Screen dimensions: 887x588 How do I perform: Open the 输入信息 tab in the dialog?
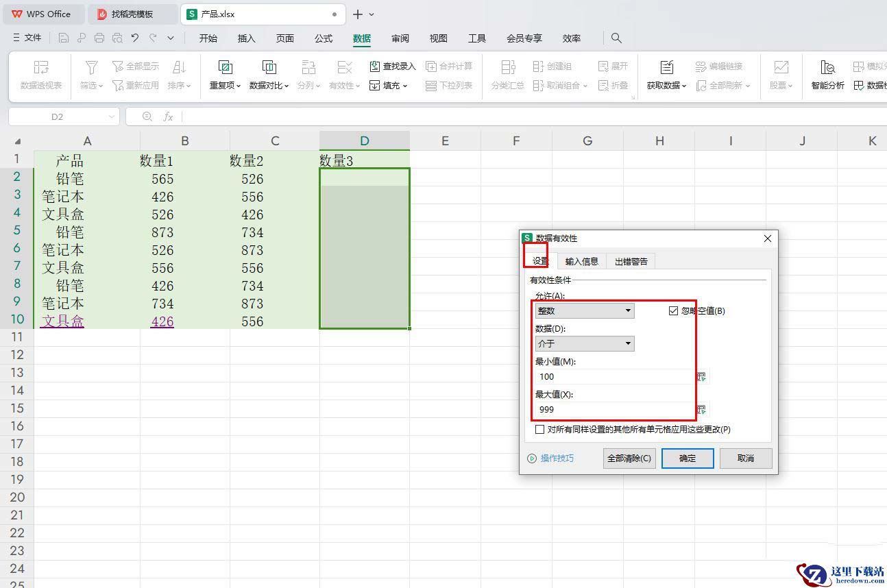coord(582,261)
